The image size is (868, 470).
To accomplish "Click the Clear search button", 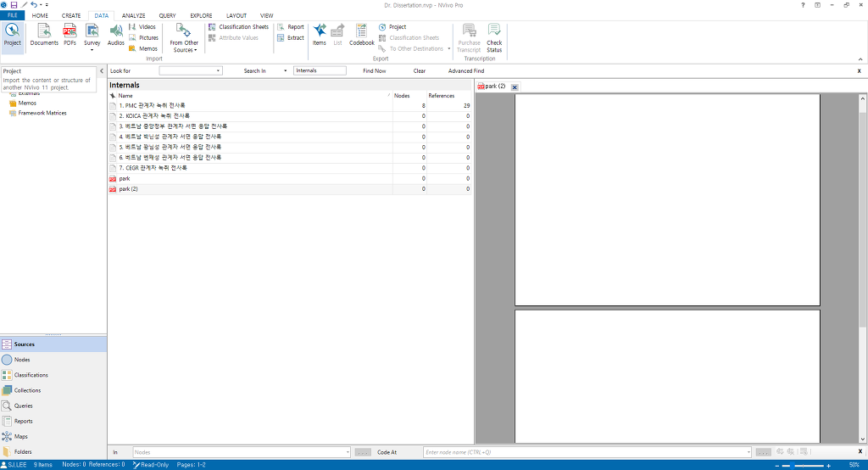I will click(419, 71).
